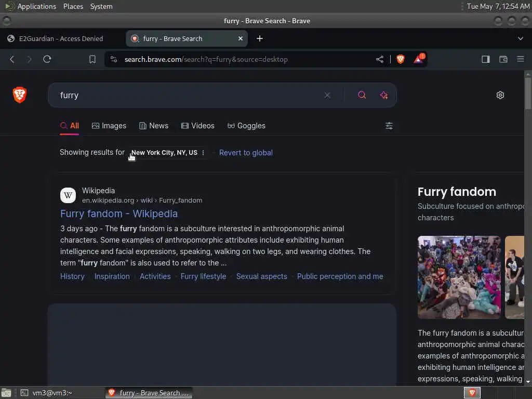The image size is (532, 399).
Task: Open the Inspiration sublink
Action: point(112,276)
